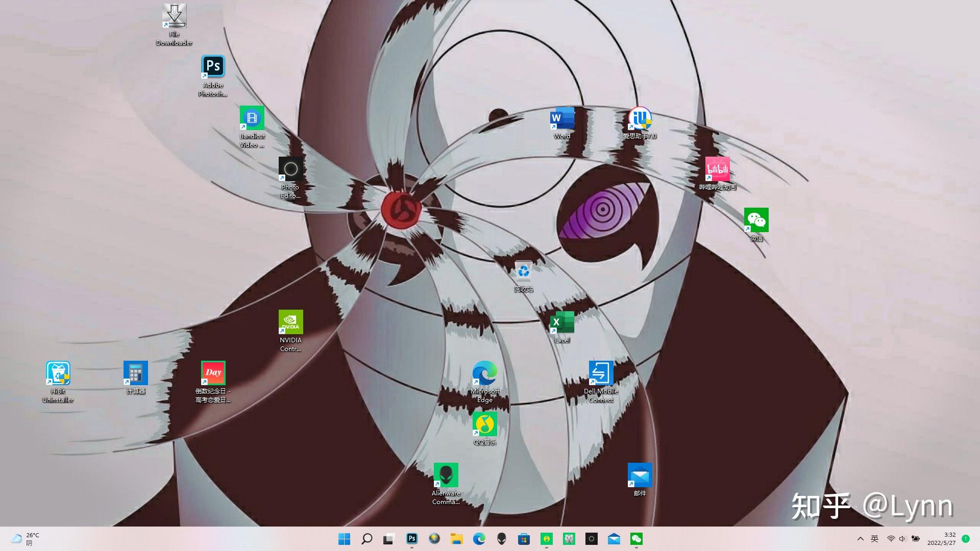Open QQ音乐 from taskbar
The width and height of the screenshot is (980, 551).
(547, 539)
